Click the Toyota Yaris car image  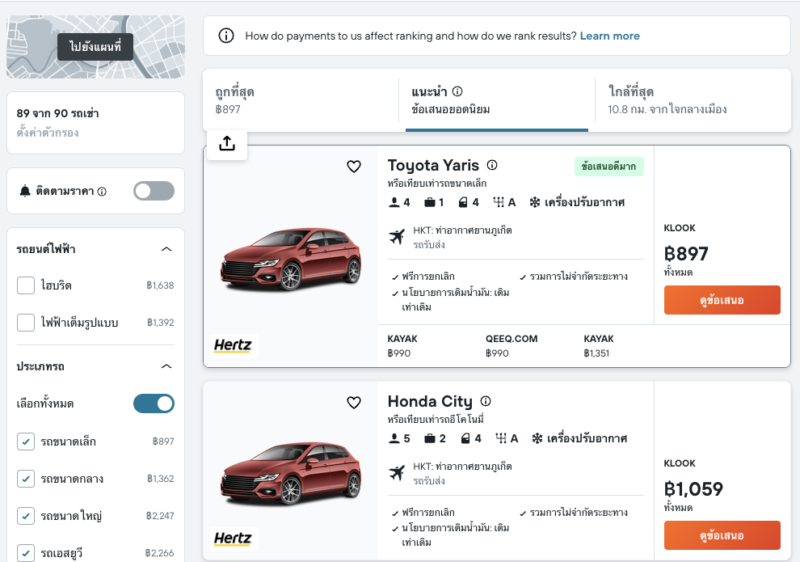(291, 259)
